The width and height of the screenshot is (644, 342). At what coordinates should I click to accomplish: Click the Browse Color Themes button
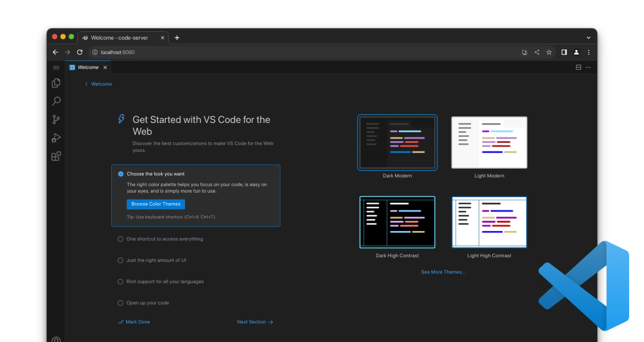156,204
